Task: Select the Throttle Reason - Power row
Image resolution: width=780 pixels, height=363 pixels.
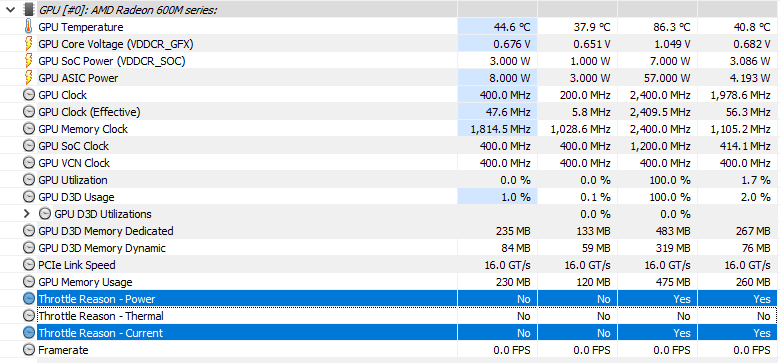Action: 390,299
